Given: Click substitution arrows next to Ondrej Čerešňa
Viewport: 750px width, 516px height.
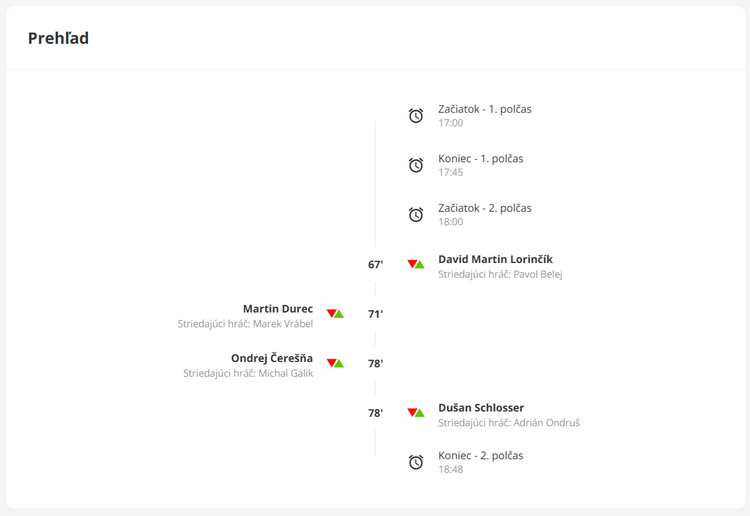Looking at the screenshot, I should [335, 363].
